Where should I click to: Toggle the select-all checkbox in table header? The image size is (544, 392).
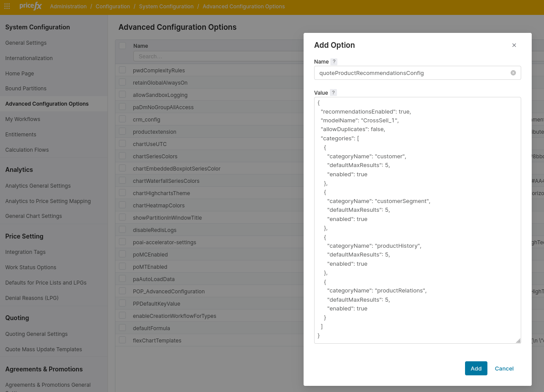click(x=122, y=46)
